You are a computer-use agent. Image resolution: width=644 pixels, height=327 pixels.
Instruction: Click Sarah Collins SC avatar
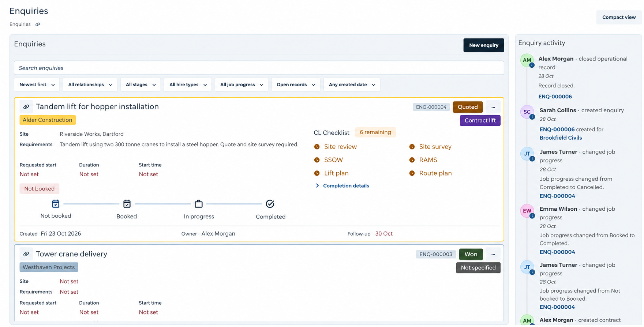click(x=527, y=112)
